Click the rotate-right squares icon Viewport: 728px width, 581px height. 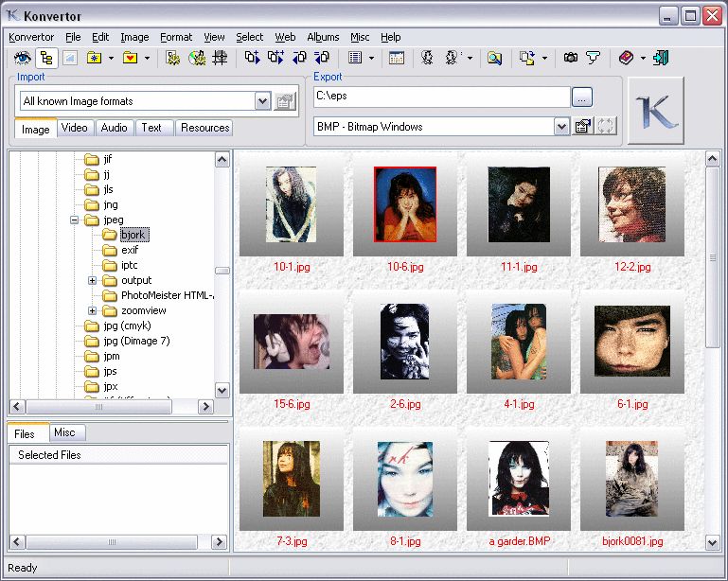coord(321,58)
